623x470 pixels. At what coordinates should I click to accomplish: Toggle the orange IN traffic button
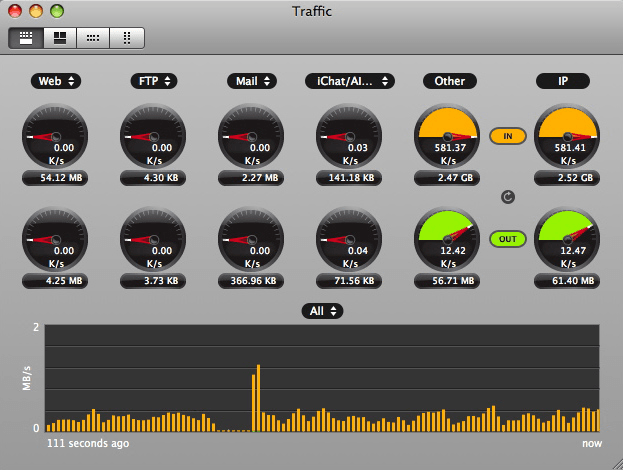tap(508, 136)
